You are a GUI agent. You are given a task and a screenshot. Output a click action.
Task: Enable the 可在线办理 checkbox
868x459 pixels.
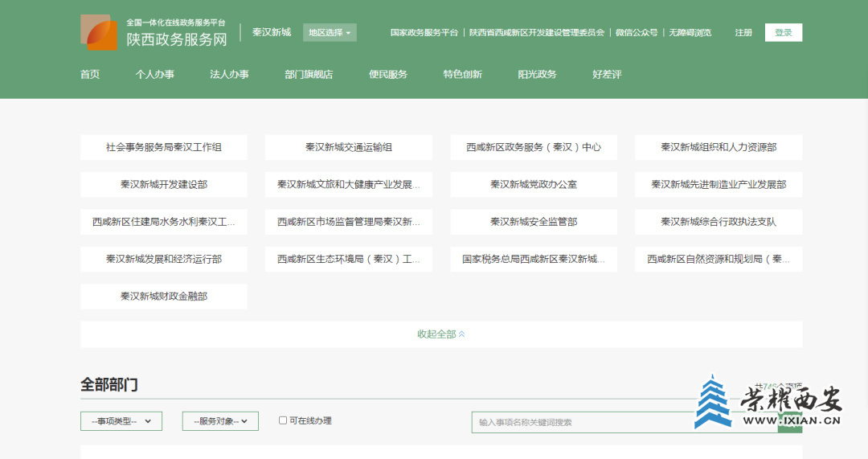point(283,420)
